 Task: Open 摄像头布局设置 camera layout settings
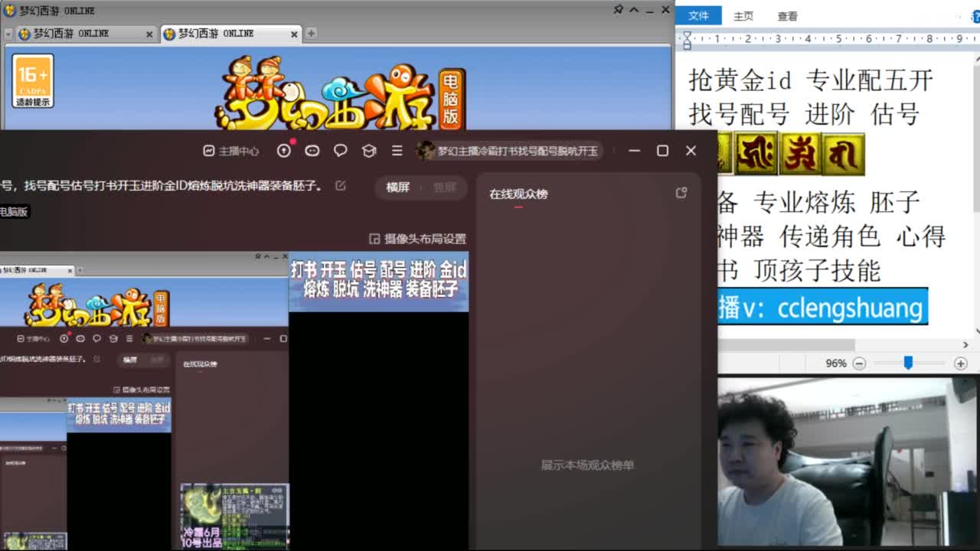(x=418, y=239)
